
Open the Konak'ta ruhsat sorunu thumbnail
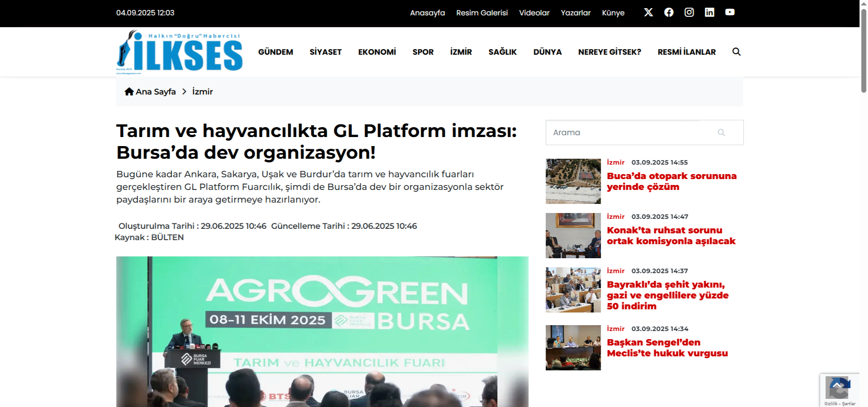click(x=573, y=236)
